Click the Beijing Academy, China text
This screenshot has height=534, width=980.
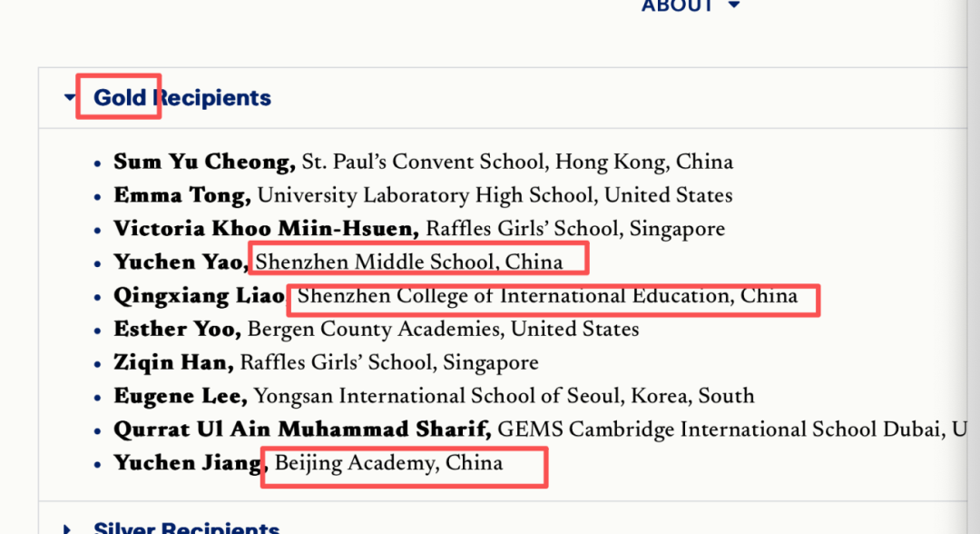tap(388, 463)
